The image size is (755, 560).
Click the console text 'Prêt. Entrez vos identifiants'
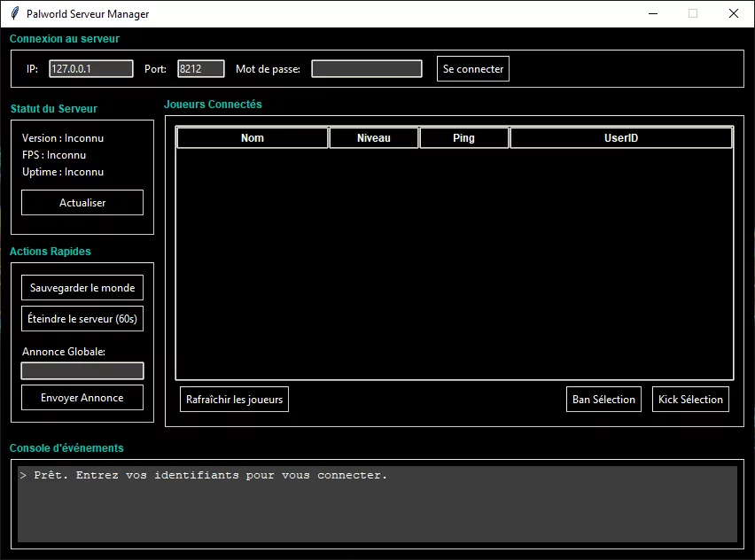(136, 475)
